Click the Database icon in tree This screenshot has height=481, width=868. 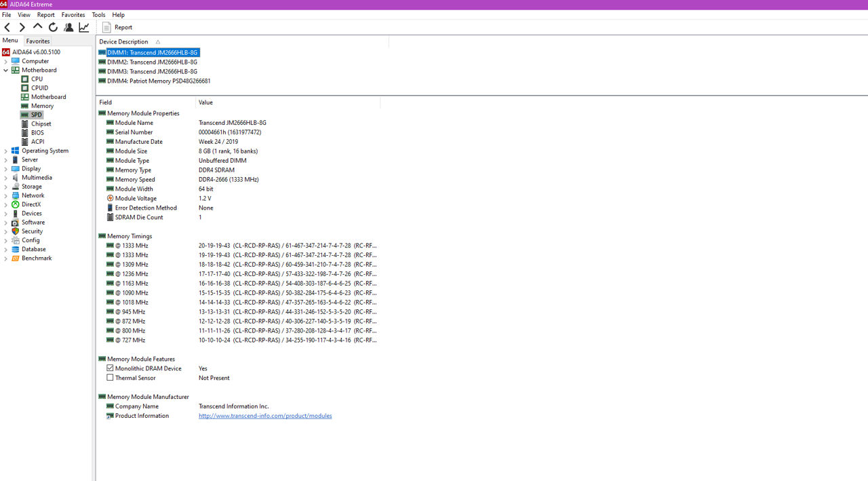click(x=15, y=249)
